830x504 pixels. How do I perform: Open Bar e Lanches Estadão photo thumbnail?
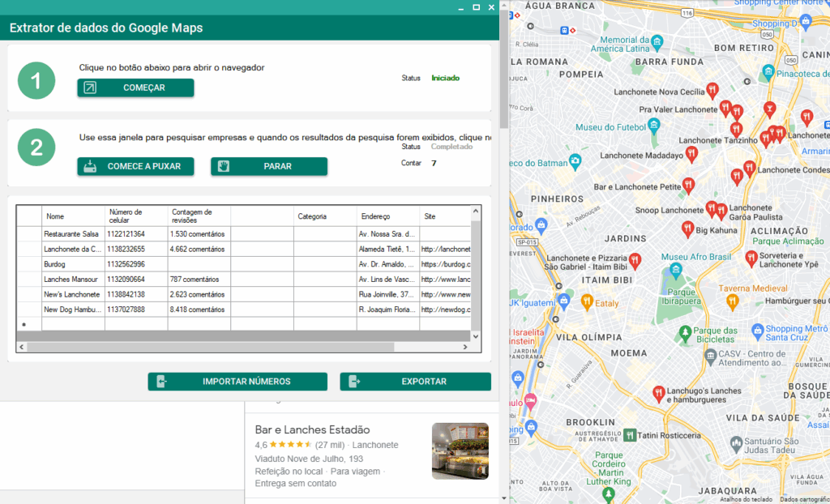pos(460,451)
